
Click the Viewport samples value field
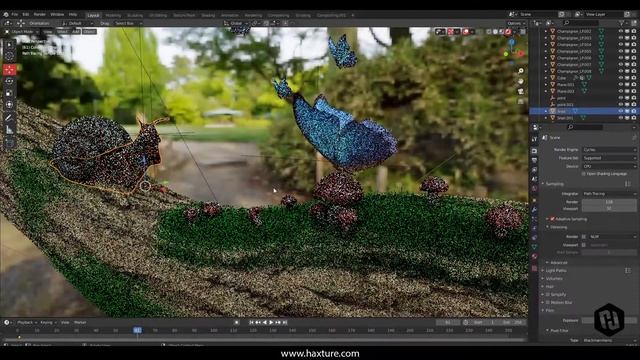pyautogui.click(x=609, y=209)
